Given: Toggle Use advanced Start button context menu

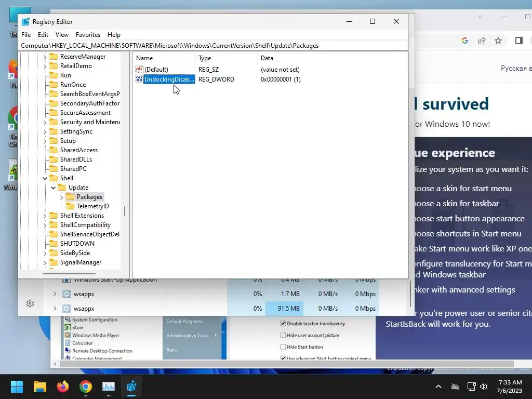Looking at the screenshot, I should 283,358.
